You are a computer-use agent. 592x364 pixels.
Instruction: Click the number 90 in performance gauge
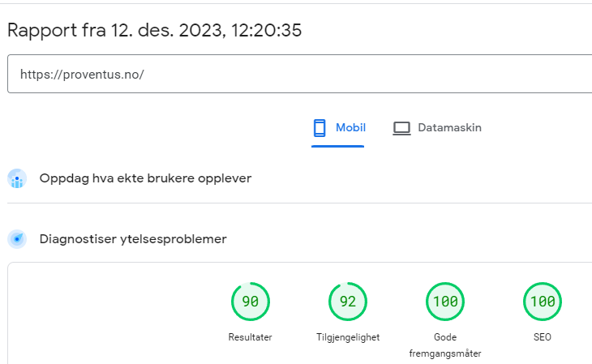(251, 302)
